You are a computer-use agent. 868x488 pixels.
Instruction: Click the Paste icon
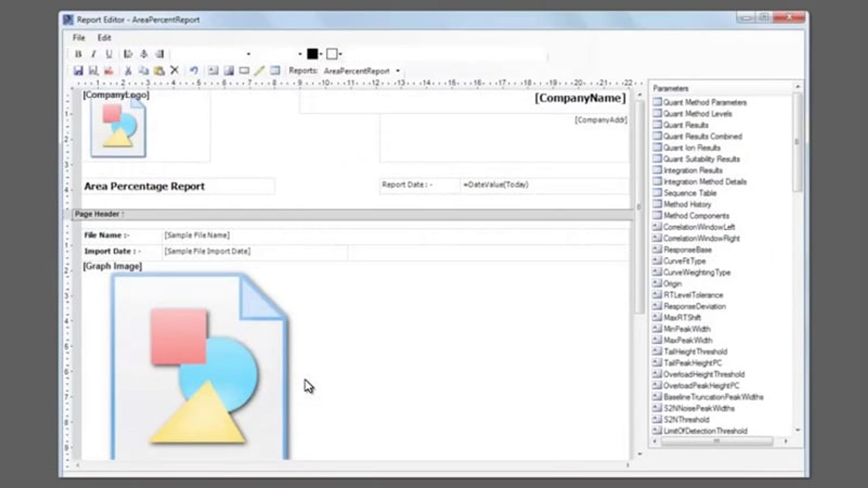click(x=159, y=71)
